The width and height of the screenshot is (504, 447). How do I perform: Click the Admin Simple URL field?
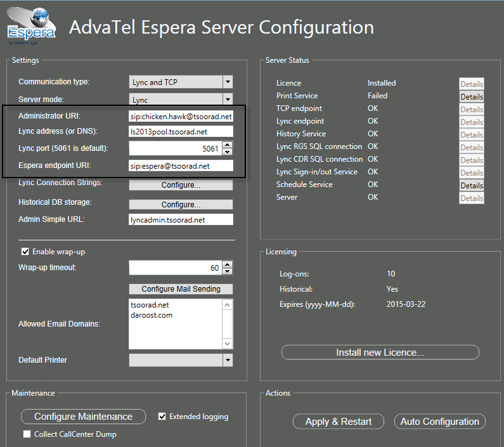click(x=181, y=219)
